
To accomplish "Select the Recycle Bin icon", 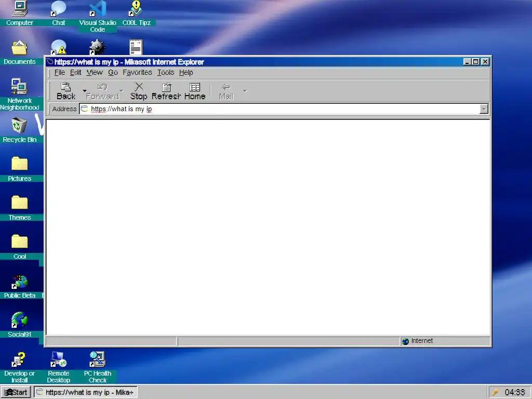I will click(20, 130).
